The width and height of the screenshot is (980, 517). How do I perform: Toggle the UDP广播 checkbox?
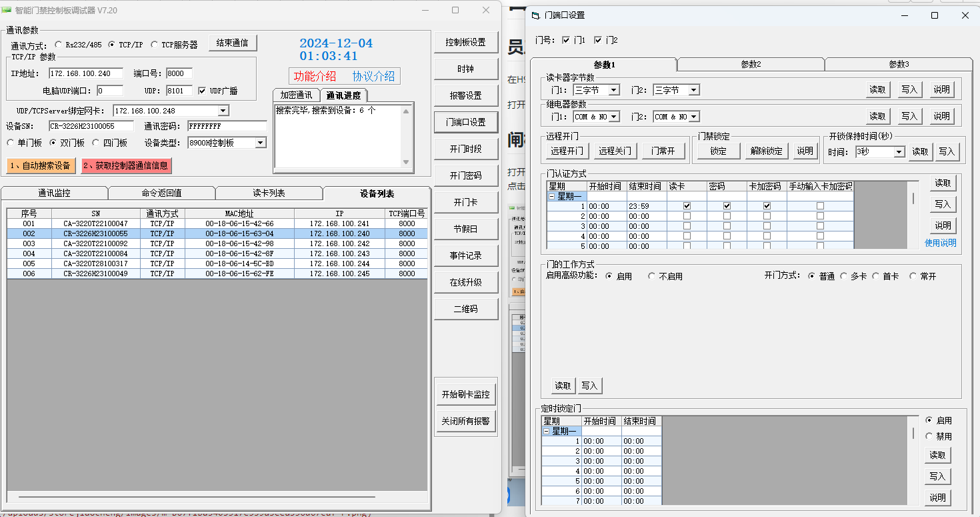[202, 91]
